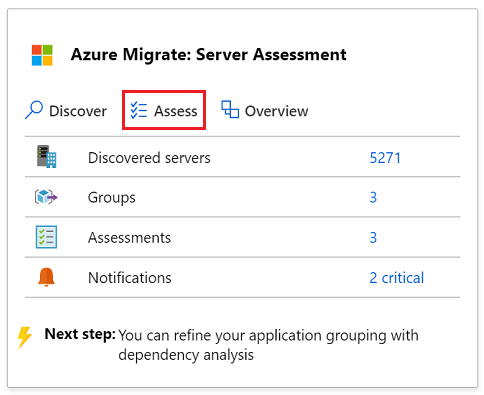The width and height of the screenshot is (484, 395).
Task: Click the Discovered servers building icon
Action: tap(46, 156)
